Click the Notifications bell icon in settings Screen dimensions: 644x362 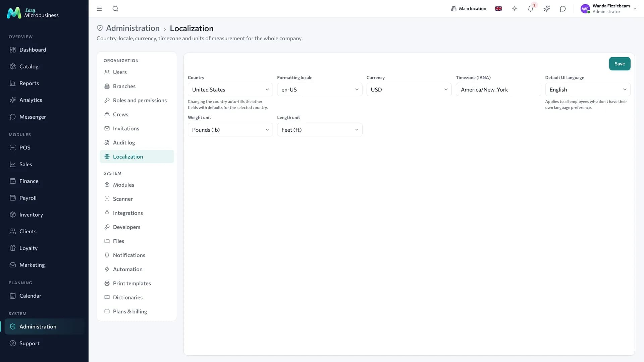click(x=107, y=255)
